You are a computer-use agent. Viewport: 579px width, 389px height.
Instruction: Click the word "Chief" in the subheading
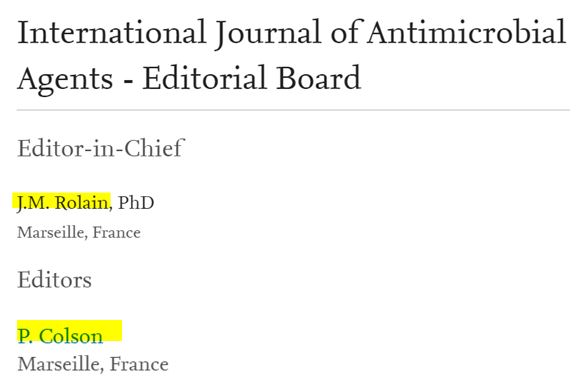click(x=154, y=149)
